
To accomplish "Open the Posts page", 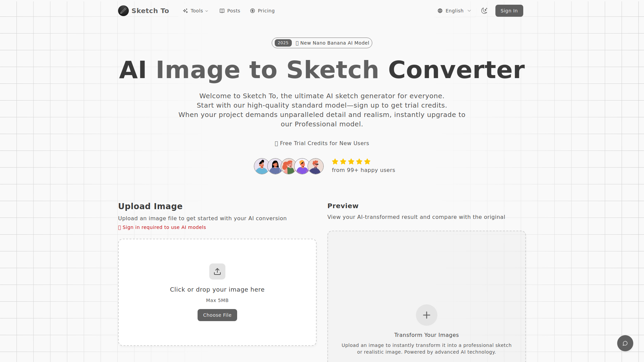I will [x=230, y=11].
